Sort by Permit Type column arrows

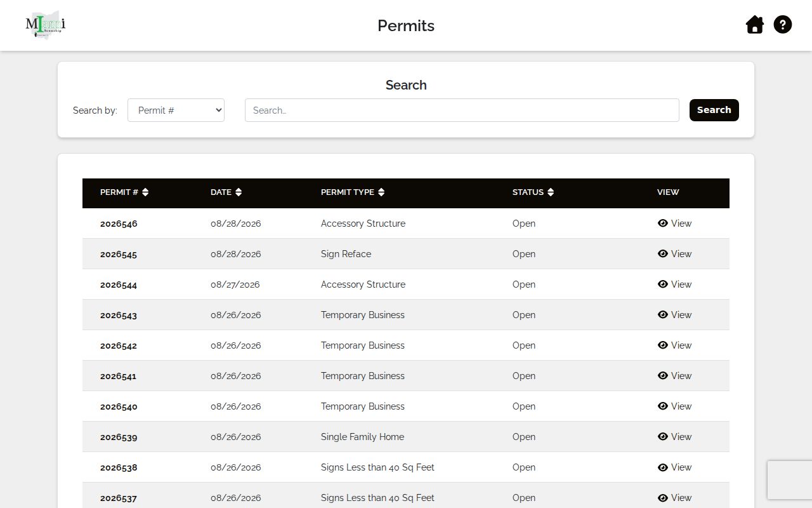381,192
